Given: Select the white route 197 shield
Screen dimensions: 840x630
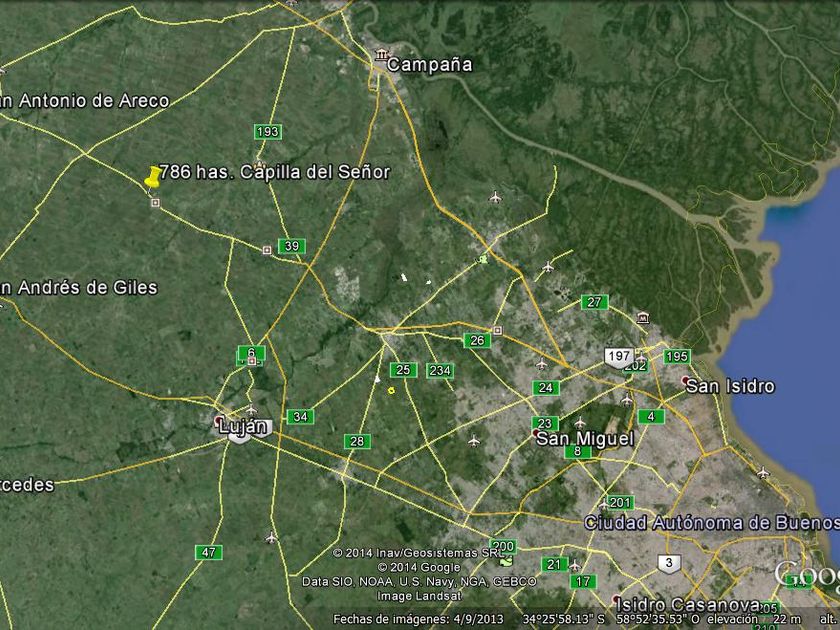Looking at the screenshot, I should pyautogui.click(x=619, y=357).
